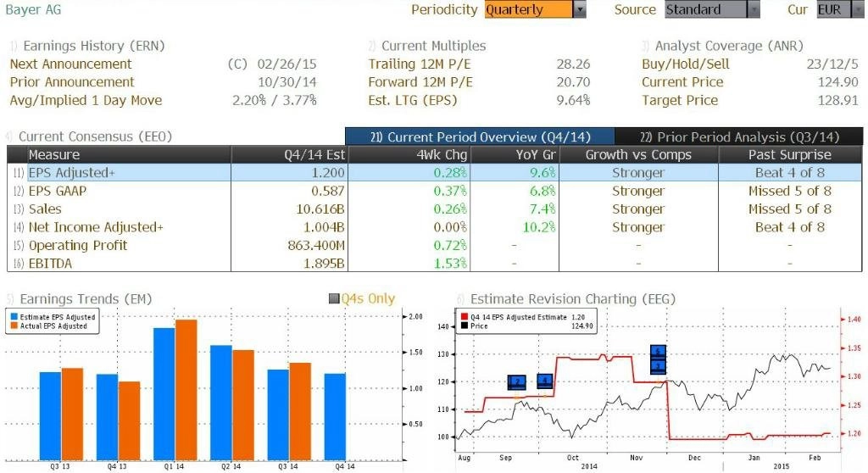This screenshot has width=868, height=473.
Task: Click the revision marker icon labeled 4
Action: coord(545,381)
